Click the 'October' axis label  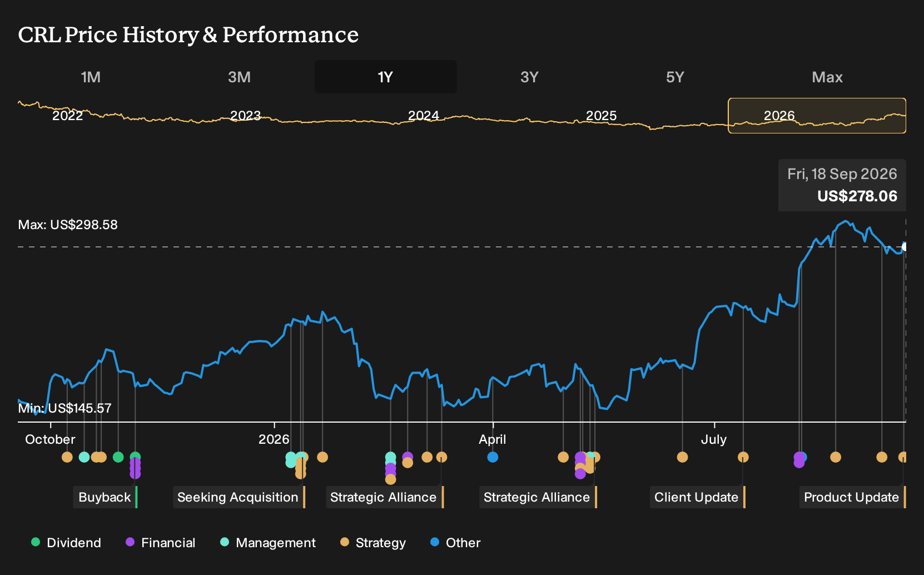click(50, 439)
